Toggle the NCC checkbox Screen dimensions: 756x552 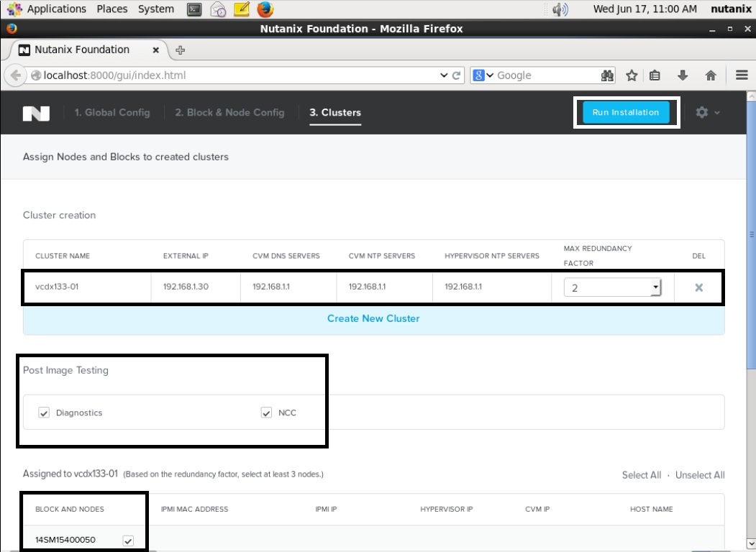[266, 413]
